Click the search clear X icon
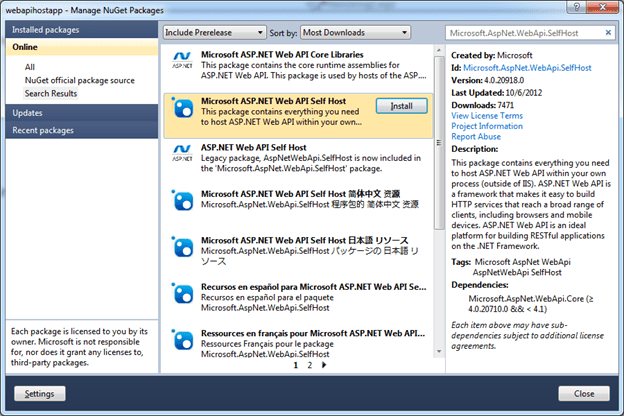This screenshot has height=416, width=624. [x=606, y=32]
